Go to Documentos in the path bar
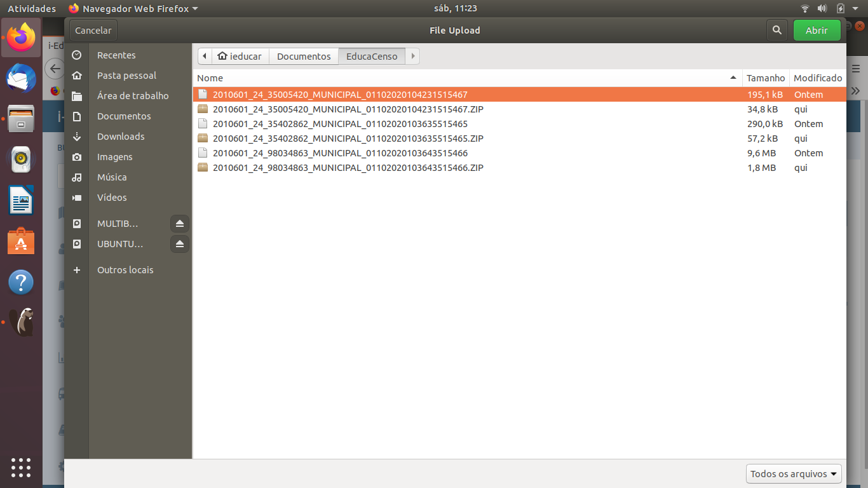Viewport: 868px width, 488px height. point(304,56)
